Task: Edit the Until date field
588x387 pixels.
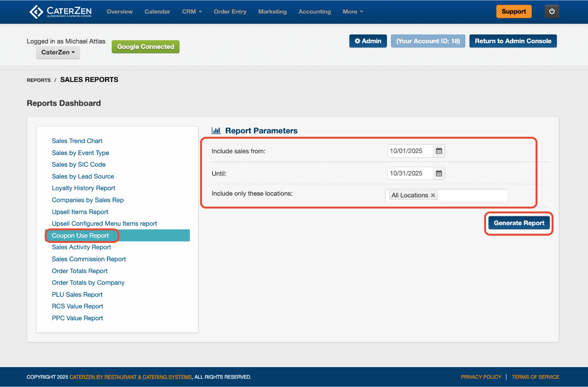Action: click(410, 173)
